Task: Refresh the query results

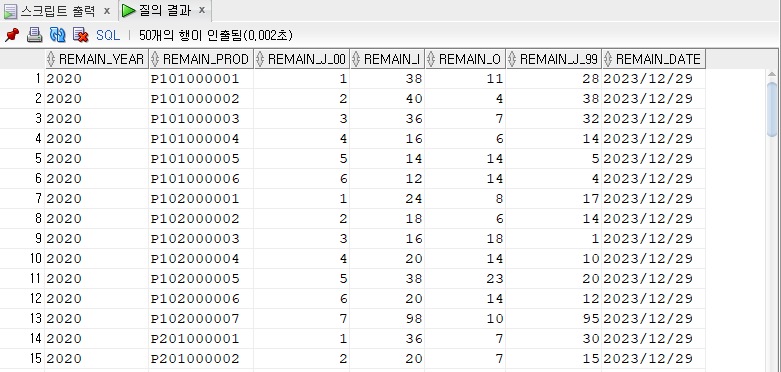Action: click(58, 35)
